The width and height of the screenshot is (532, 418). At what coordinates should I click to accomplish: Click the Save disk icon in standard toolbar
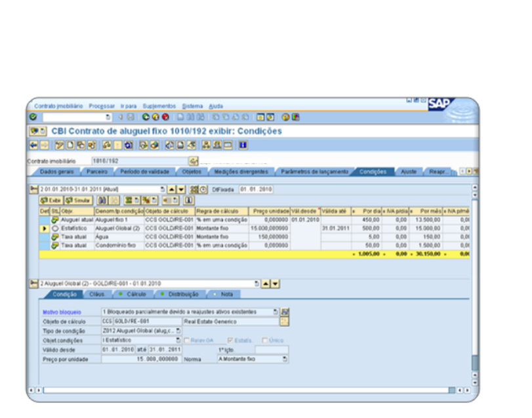(131, 117)
